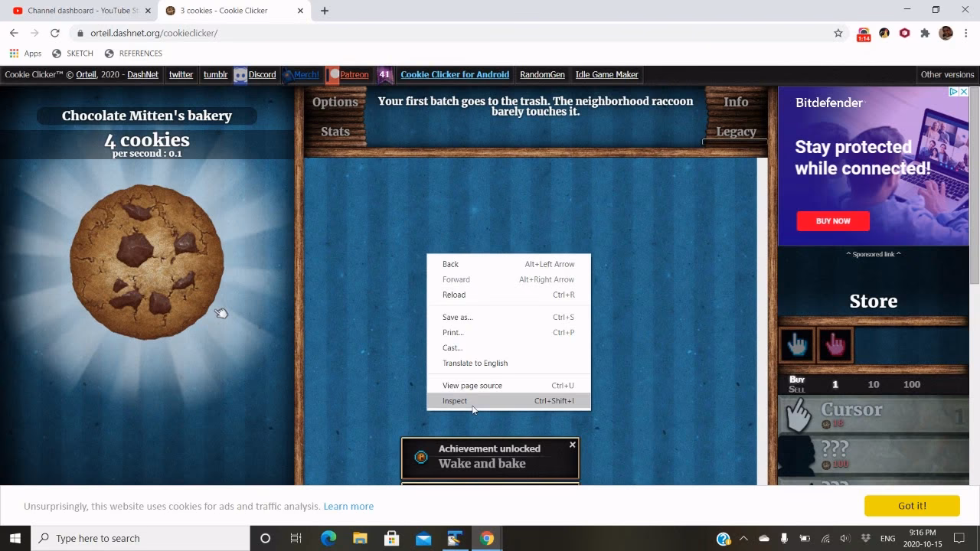The width and height of the screenshot is (980, 551).
Task: Set store bulk amount to 10
Action: [874, 384]
